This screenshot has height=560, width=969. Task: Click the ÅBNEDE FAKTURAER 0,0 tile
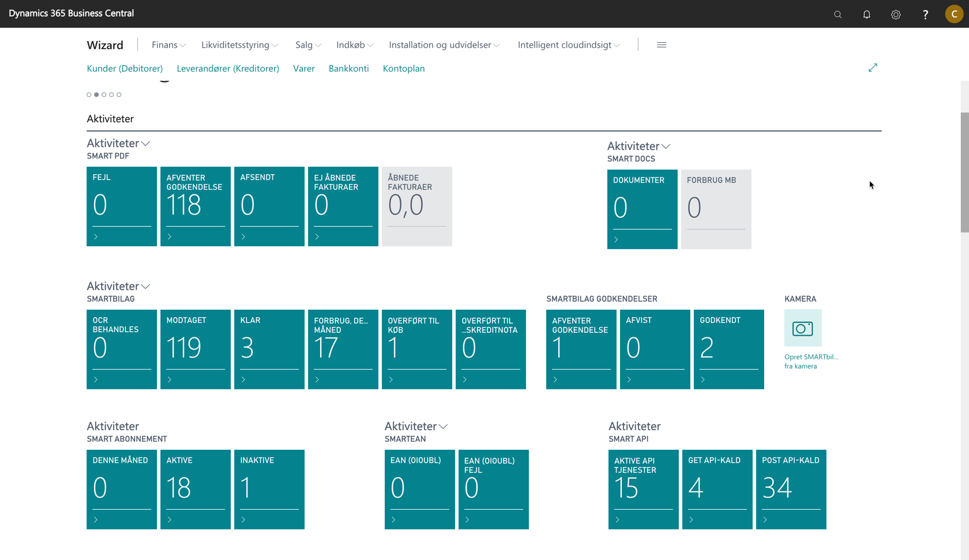click(417, 206)
